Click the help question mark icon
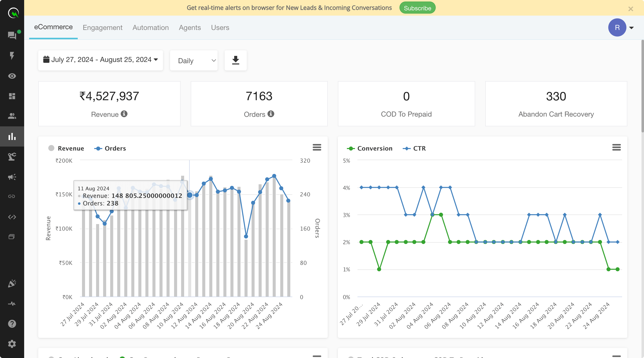644x358 pixels. (12, 324)
